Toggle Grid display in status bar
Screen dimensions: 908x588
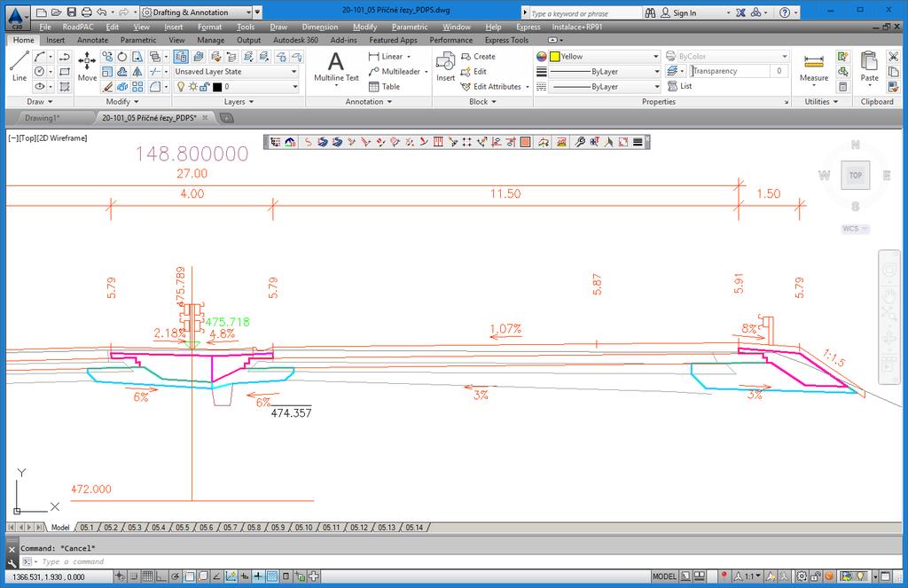(148, 576)
